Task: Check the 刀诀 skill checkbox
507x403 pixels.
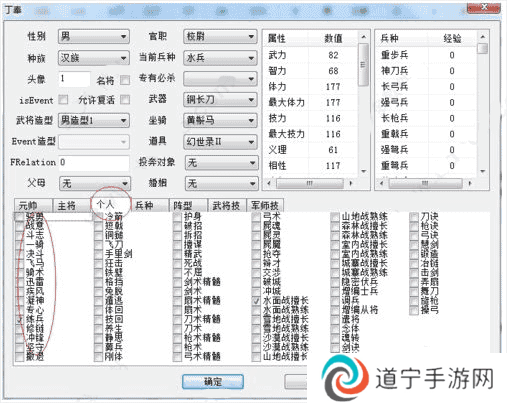Action: pyautogui.click(x=414, y=217)
